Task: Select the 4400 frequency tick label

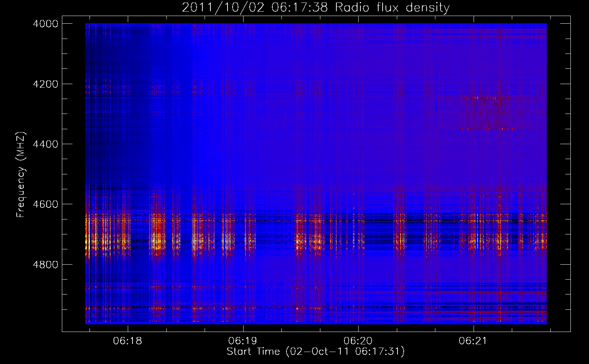Action: (46, 144)
